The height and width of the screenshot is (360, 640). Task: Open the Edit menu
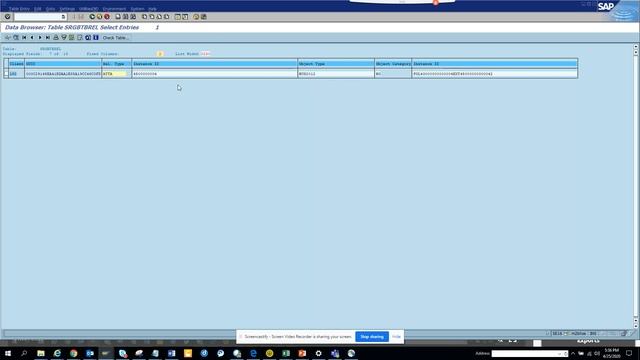click(38, 9)
